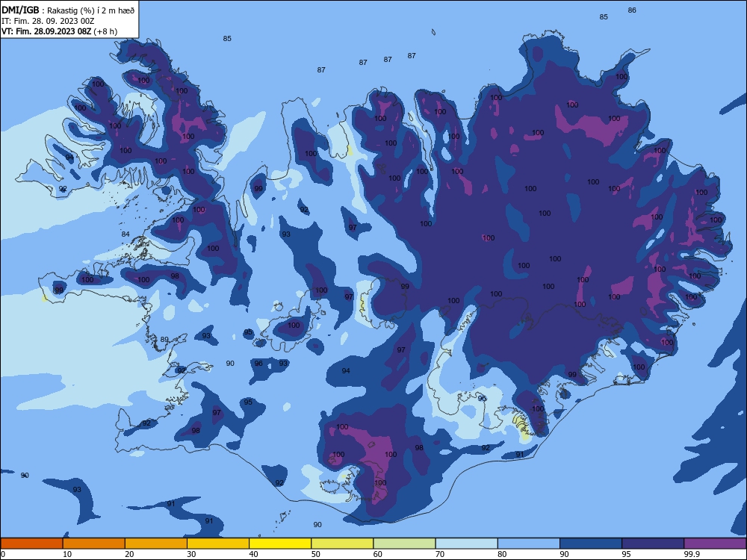
Task: Click the light green 60–70 legend swatch
Action: [x=404, y=544]
